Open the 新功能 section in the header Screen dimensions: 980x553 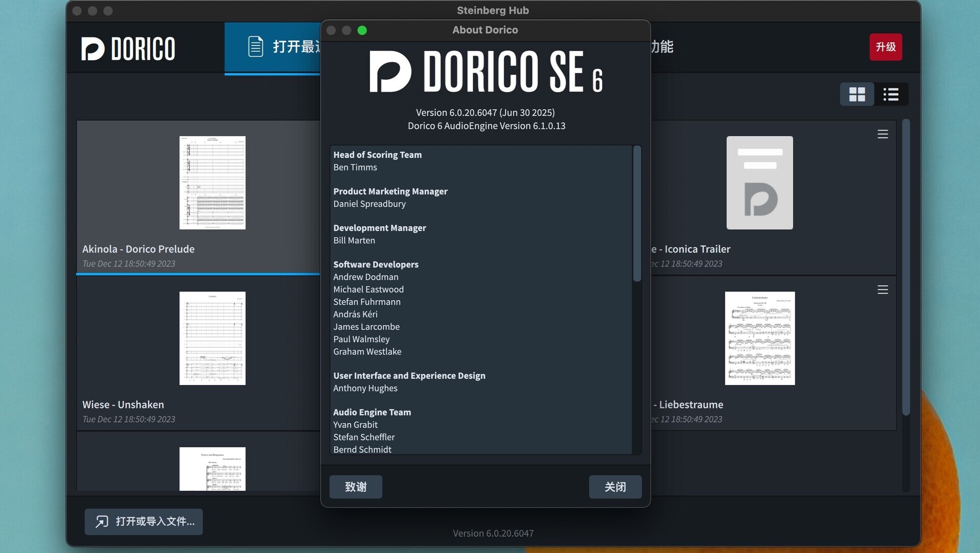[661, 46]
